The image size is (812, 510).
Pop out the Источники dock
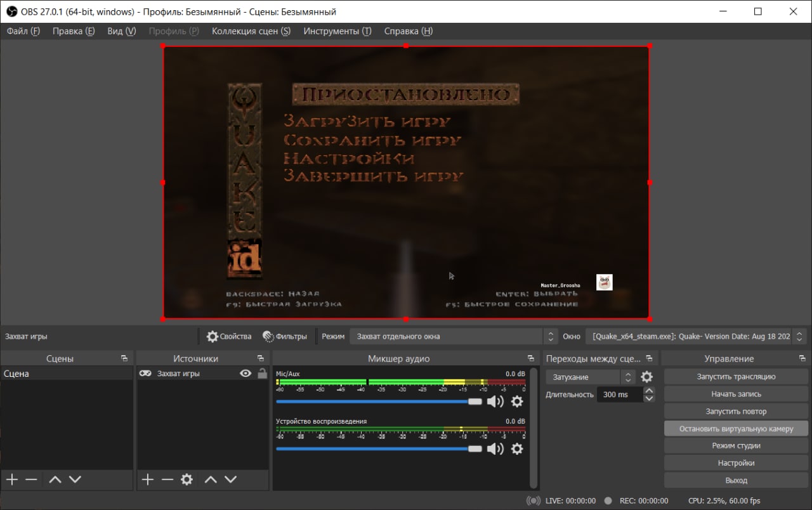pyautogui.click(x=260, y=359)
